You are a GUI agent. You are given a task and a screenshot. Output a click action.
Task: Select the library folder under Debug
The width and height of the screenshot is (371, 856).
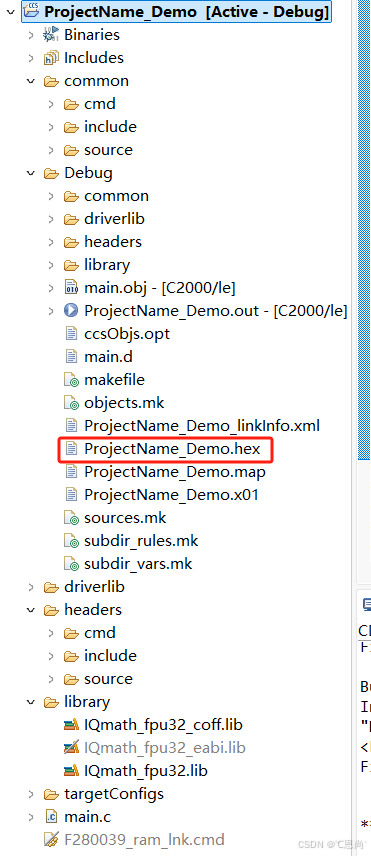pos(107,265)
